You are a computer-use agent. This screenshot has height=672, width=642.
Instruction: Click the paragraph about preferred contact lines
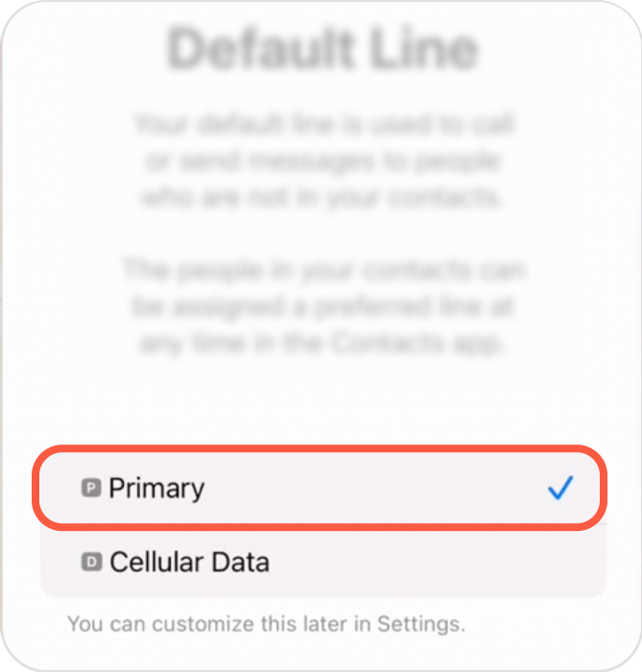click(x=321, y=307)
